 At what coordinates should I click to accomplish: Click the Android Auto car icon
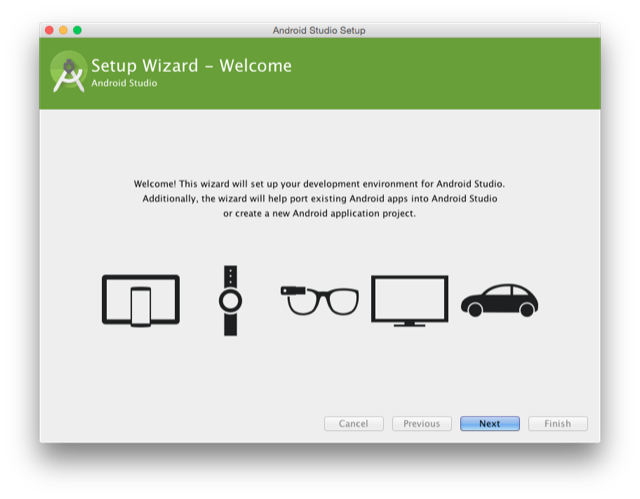[500, 301]
